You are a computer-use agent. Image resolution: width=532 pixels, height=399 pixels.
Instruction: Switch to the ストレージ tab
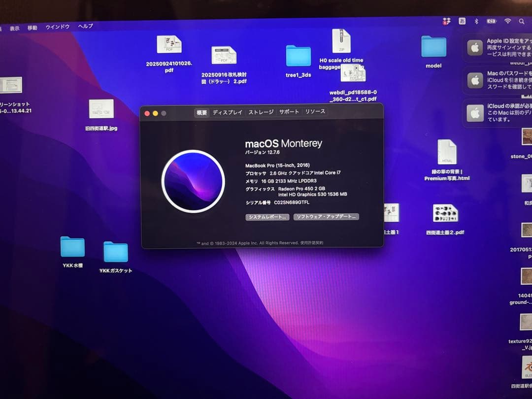coord(261,112)
